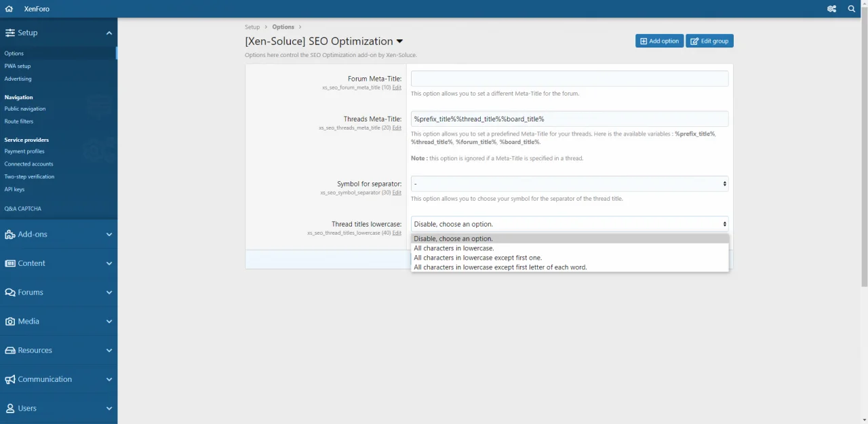The width and height of the screenshot is (868, 424).
Task: Open the Symbol for separator dropdown
Action: [569, 184]
